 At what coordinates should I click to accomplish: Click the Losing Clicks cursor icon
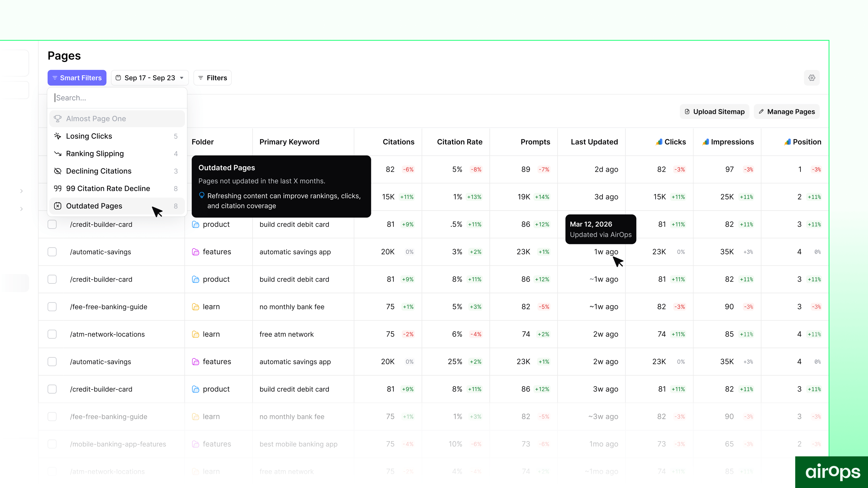(x=58, y=136)
